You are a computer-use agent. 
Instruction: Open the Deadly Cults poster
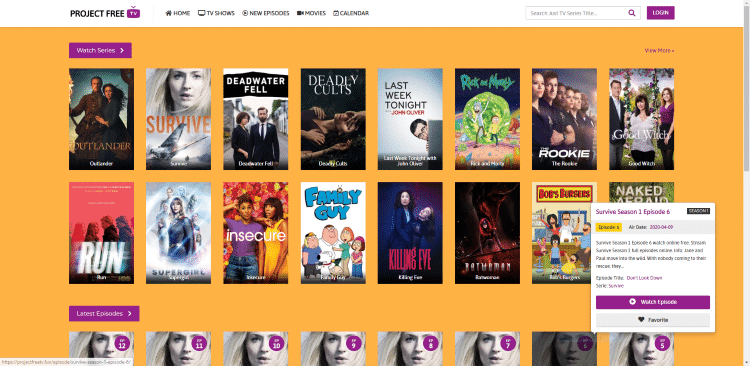point(333,119)
